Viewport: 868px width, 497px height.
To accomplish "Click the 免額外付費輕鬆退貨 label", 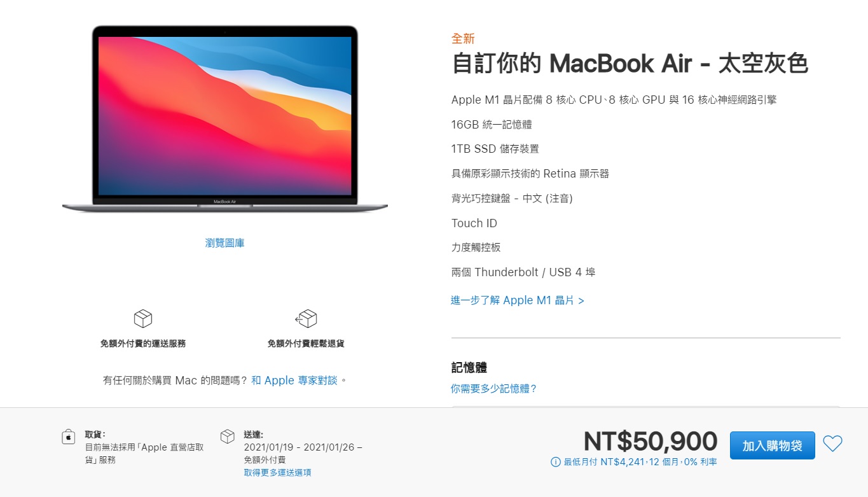I will (x=306, y=344).
